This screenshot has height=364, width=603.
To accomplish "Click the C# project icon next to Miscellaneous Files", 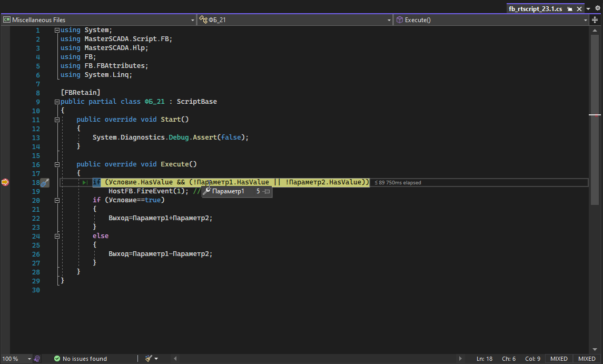I will [x=6, y=19].
